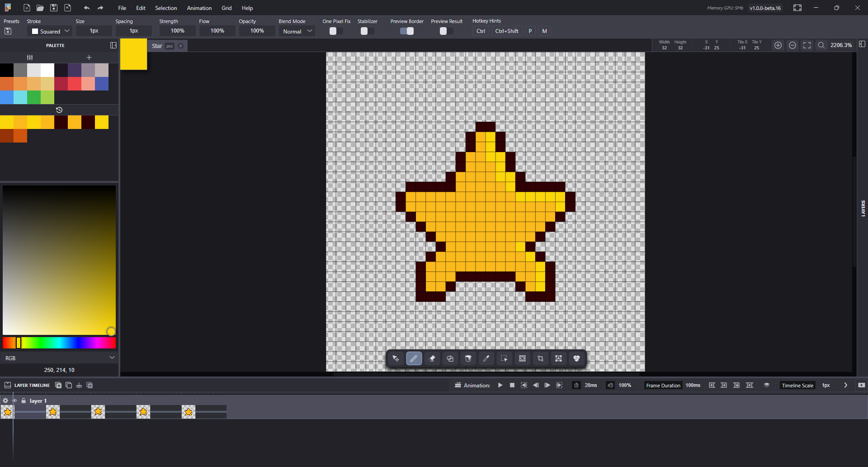Viewport: 868px width, 467px height.
Task: Select the color blend tool
Action: pyautogui.click(x=577, y=358)
